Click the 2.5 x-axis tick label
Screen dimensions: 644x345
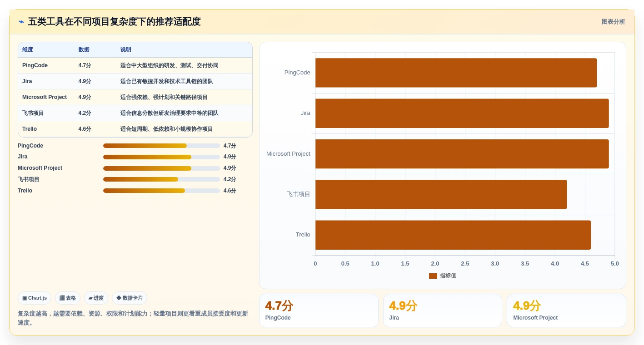click(465, 264)
